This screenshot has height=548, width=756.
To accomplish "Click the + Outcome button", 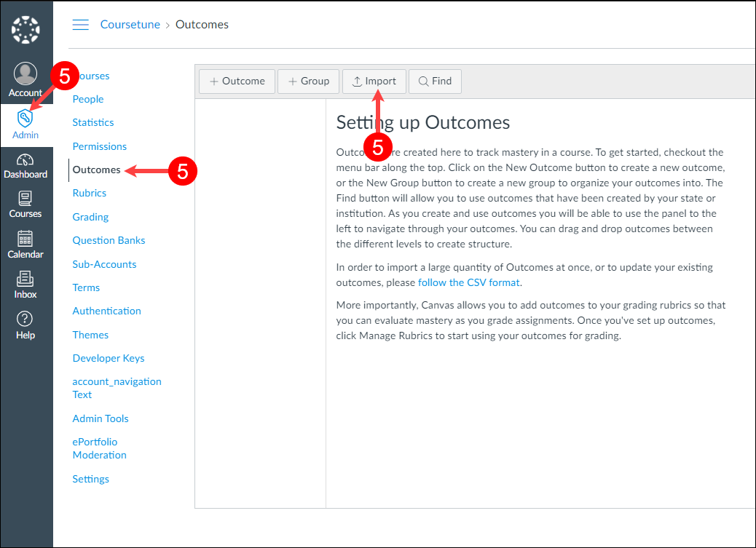I will click(x=237, y=82).
